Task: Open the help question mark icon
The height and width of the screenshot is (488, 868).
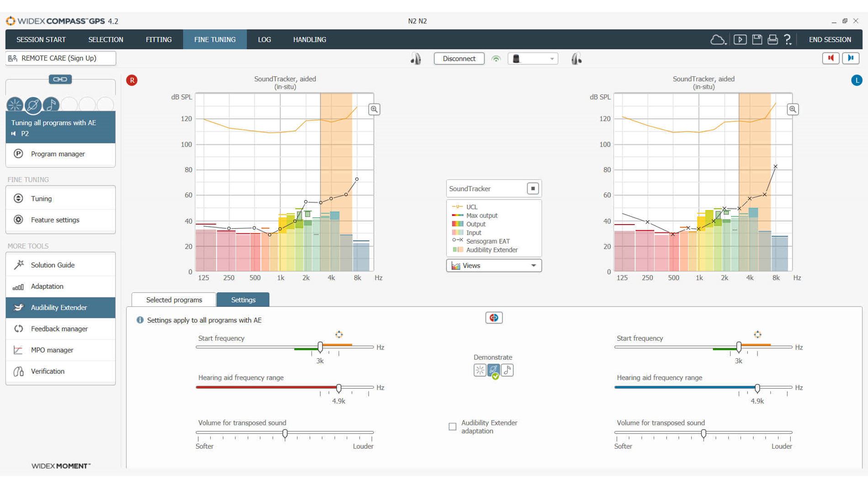Action: coord(787,40)
